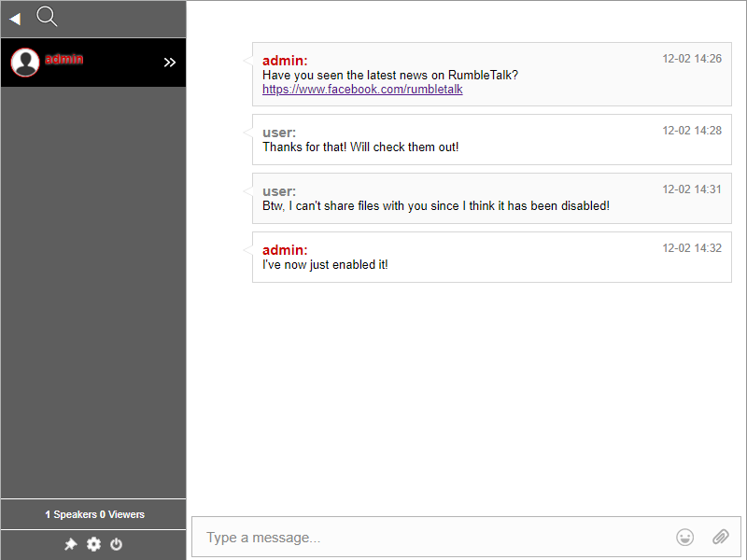This screenshot has width=747, height=560.
Task: Attach a file with the paperclip icon
Action: click(720, 537)
